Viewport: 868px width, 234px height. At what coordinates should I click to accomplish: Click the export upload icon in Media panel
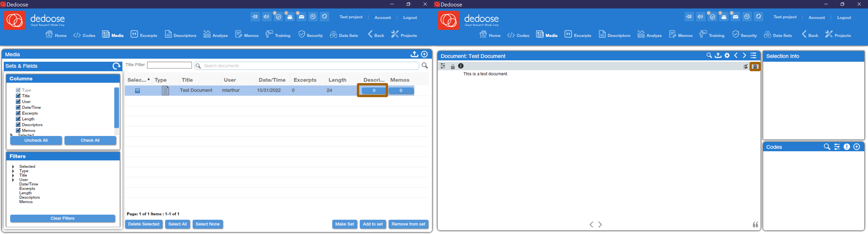coord(414,54)
